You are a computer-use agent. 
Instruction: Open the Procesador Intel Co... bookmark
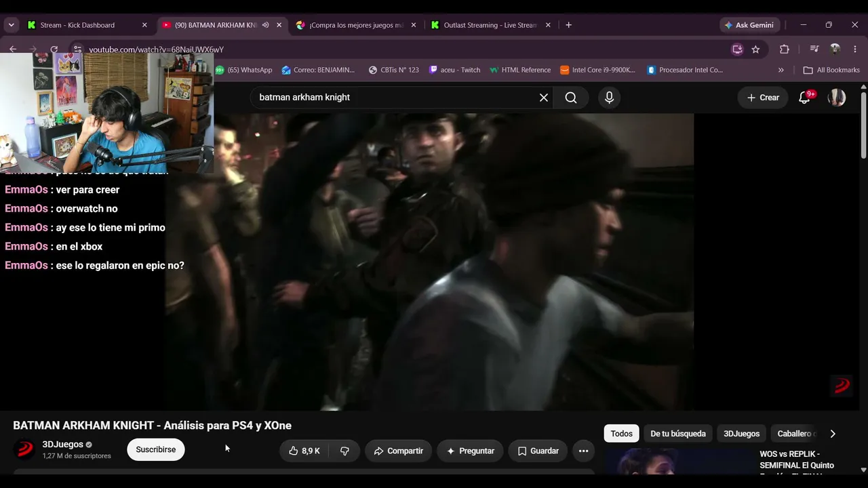685,70
